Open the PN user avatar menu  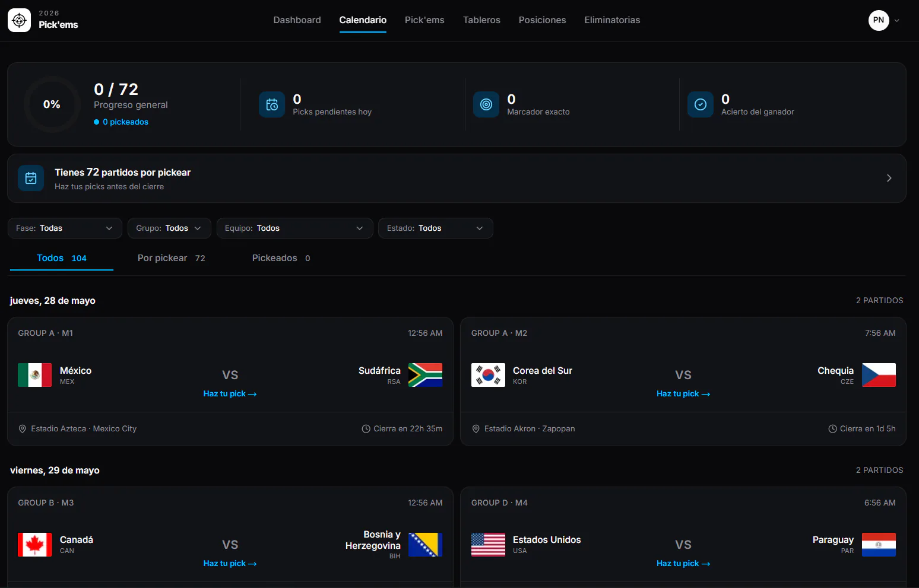coord(879,20)
